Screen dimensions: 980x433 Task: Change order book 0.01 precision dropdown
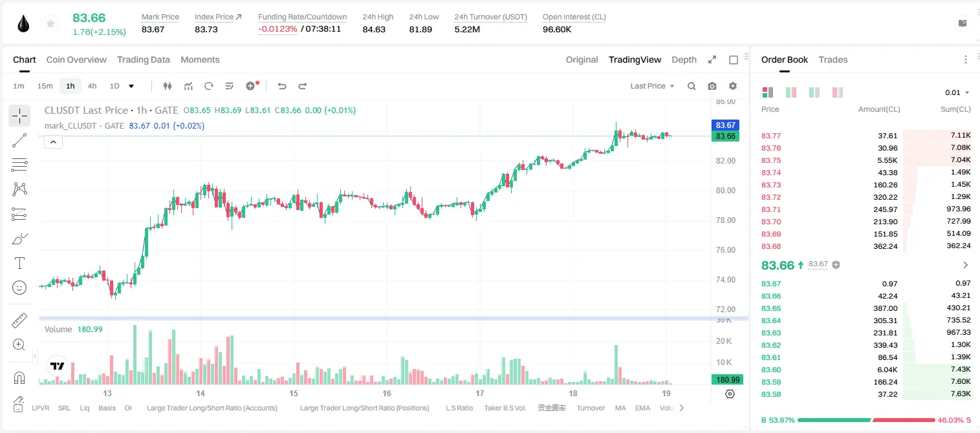pyautogui.click(x=957, y=92)
